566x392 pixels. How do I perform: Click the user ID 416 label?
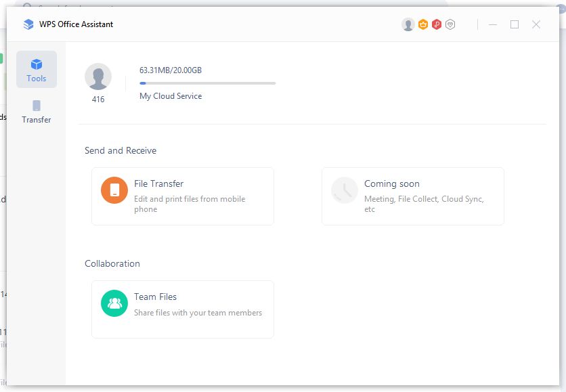pos(98,100)
